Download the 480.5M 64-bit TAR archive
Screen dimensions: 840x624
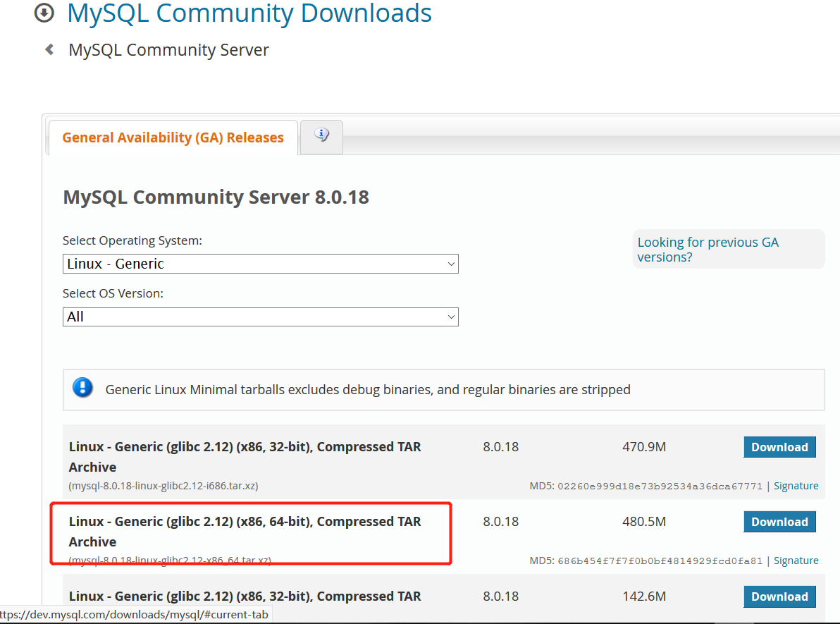[779, 522]
